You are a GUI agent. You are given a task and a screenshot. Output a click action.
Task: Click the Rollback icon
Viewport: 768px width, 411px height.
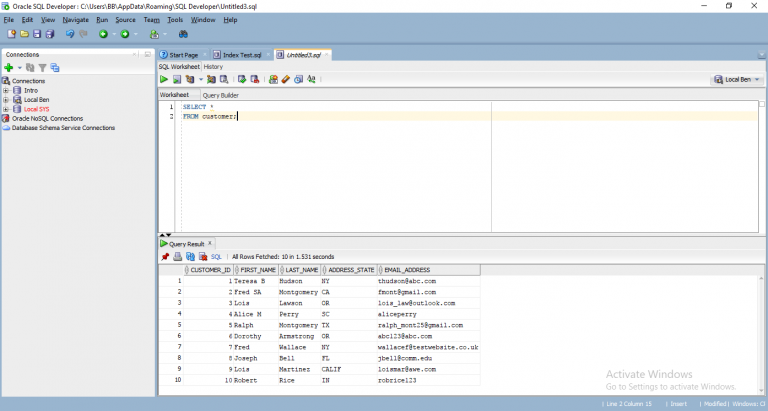pyautogui.click(x=255, y=79)
